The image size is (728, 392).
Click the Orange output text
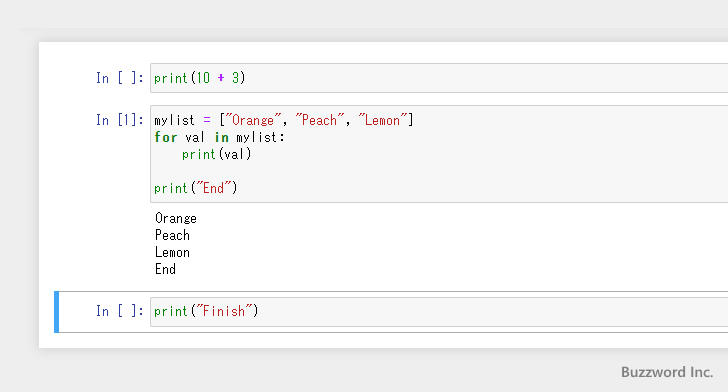[x=176, y=218]
